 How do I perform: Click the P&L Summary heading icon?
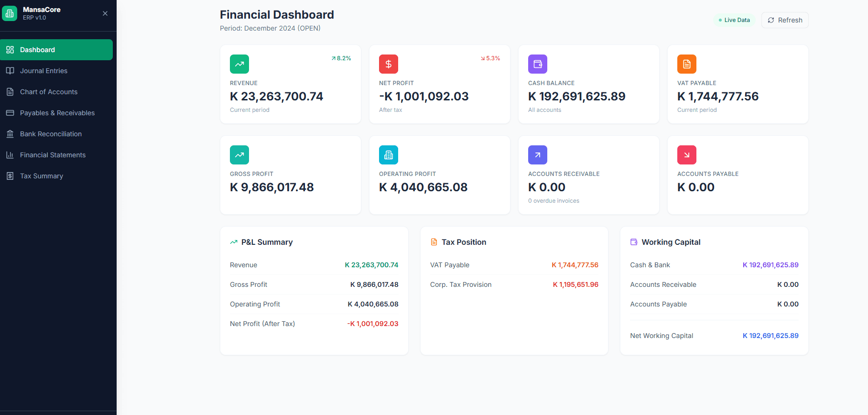(x=234, y=242)
